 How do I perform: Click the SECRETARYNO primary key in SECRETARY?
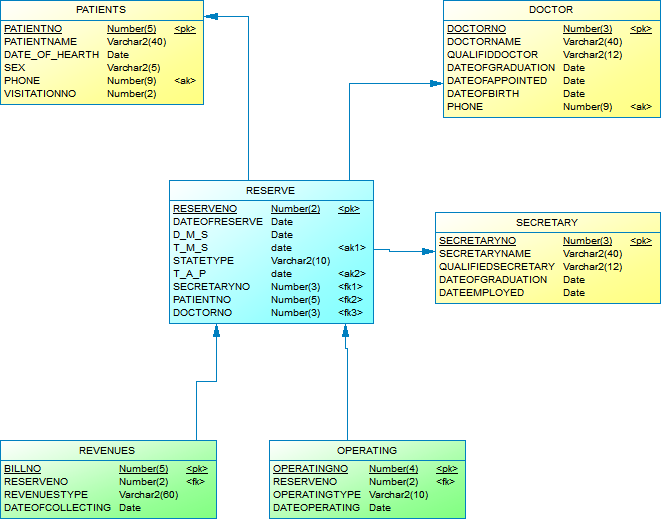[x=477, y=241]
